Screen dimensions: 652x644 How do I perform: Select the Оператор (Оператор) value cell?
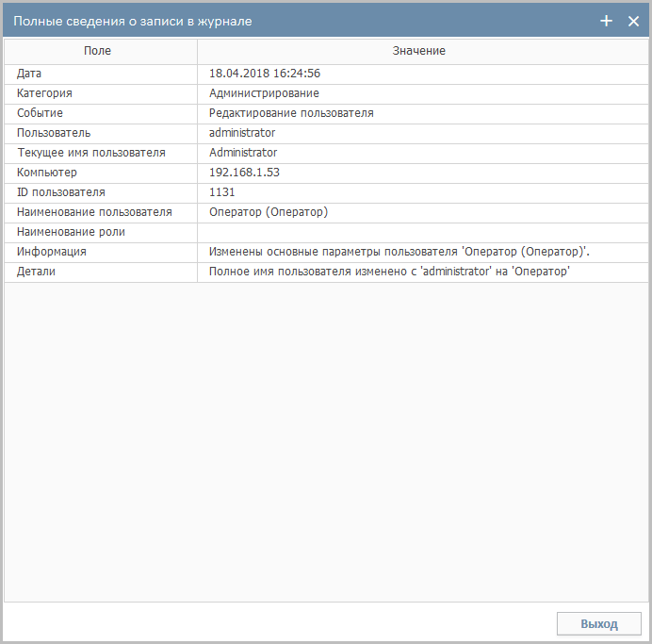(x=268, y=212)
